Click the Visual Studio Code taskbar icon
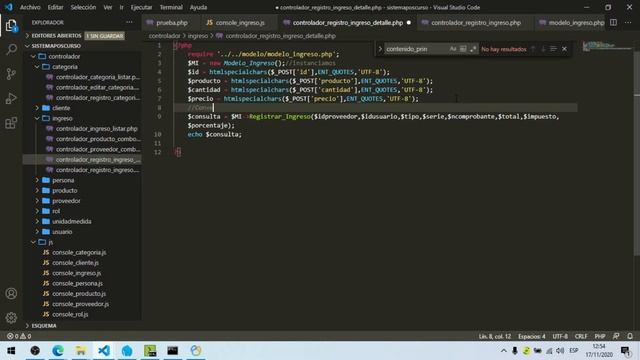Image resolution: width=640 pixels, height=360 pixels. [104, 351]
